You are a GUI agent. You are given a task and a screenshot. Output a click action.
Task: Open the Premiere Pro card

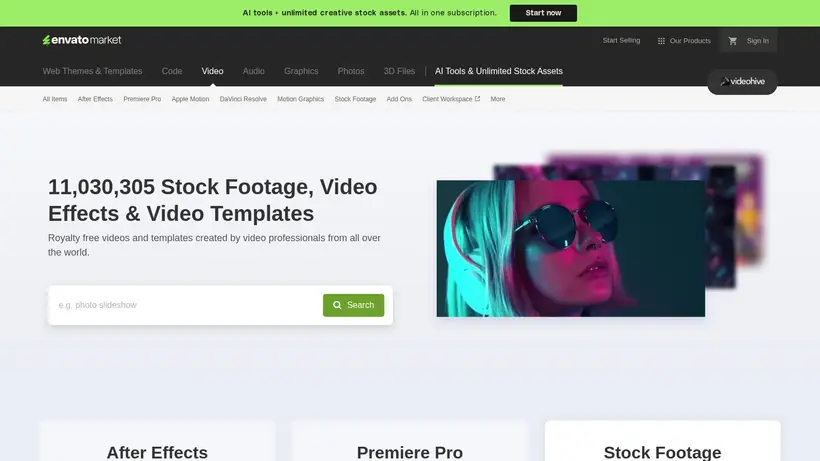click(409, 442)
